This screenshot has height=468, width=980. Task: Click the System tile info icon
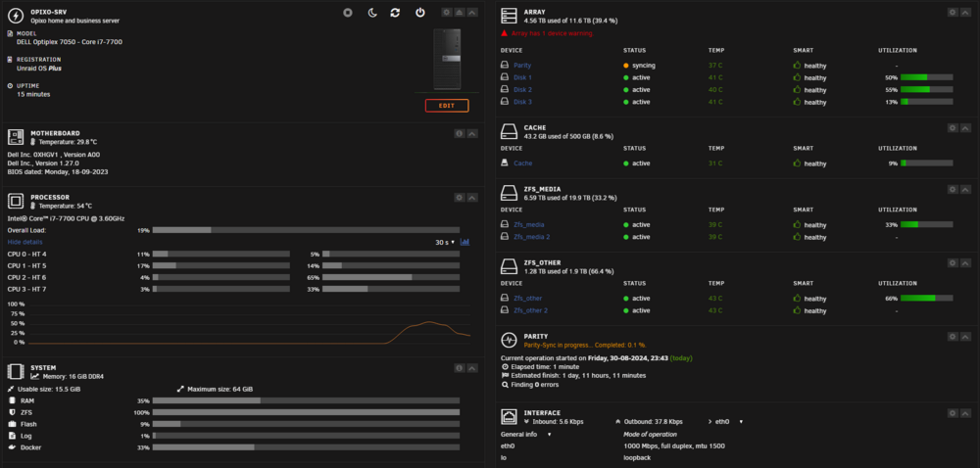pos(460,368)
